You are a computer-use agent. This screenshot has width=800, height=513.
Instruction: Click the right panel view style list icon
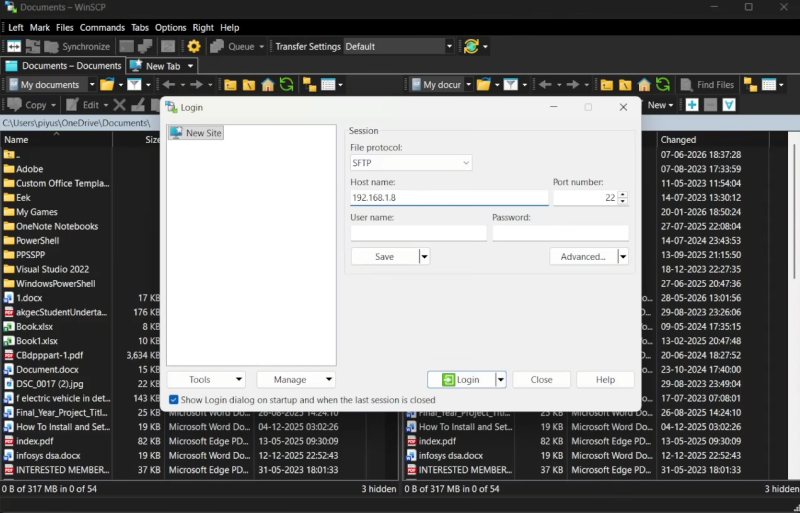click(769, 85)
